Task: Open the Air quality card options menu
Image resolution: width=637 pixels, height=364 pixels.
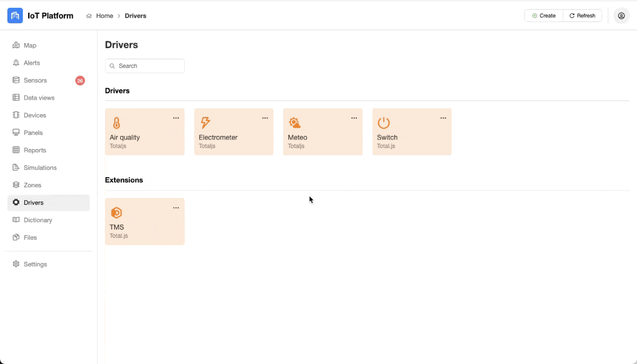Action: click(176, 118)
